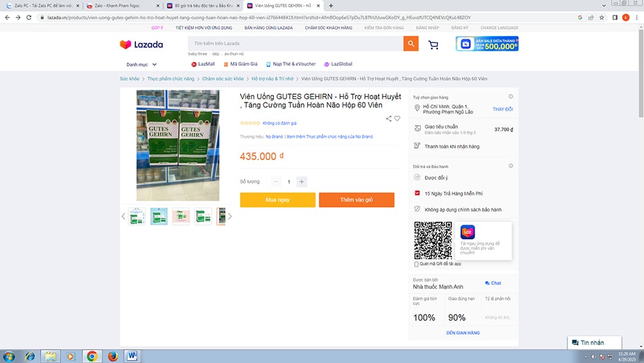This screenshot has width=644, height=363.
Task: Click KIỂM TRA ĐƠN HÀNG
Action: 384,28
